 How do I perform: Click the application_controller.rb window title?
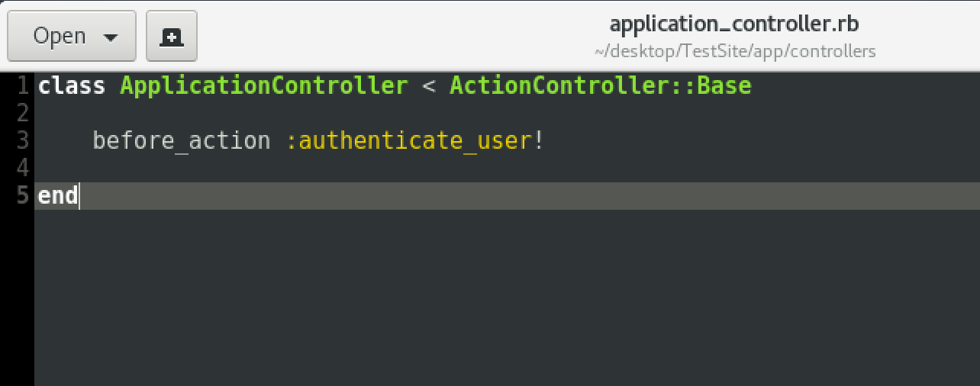[x=733, y=24]
